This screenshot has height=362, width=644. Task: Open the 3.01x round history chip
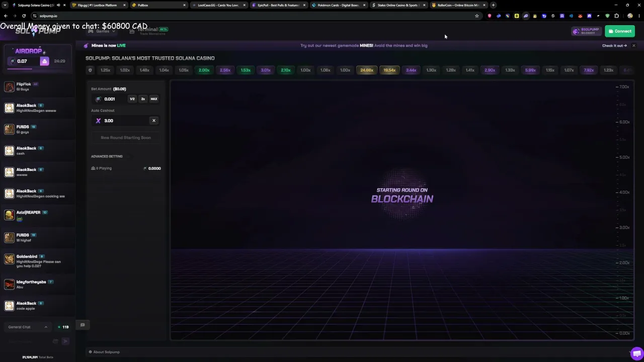(266, 70)
